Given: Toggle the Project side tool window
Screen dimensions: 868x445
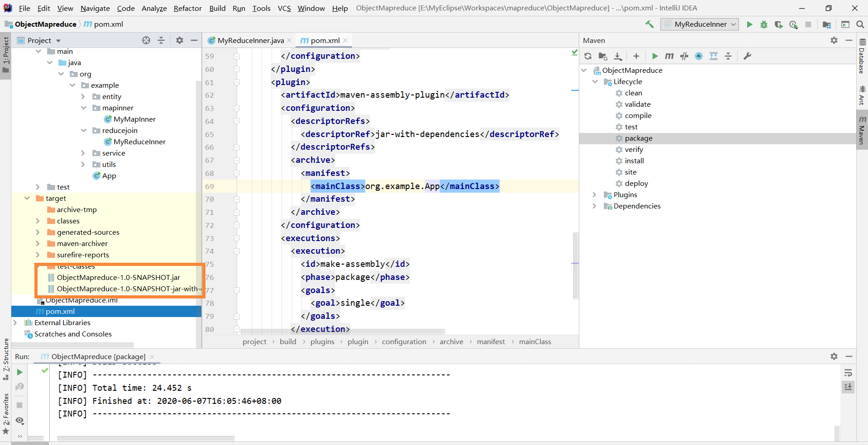Looking at the screenshot, I should pyautogui.click(x=5, y=55).
